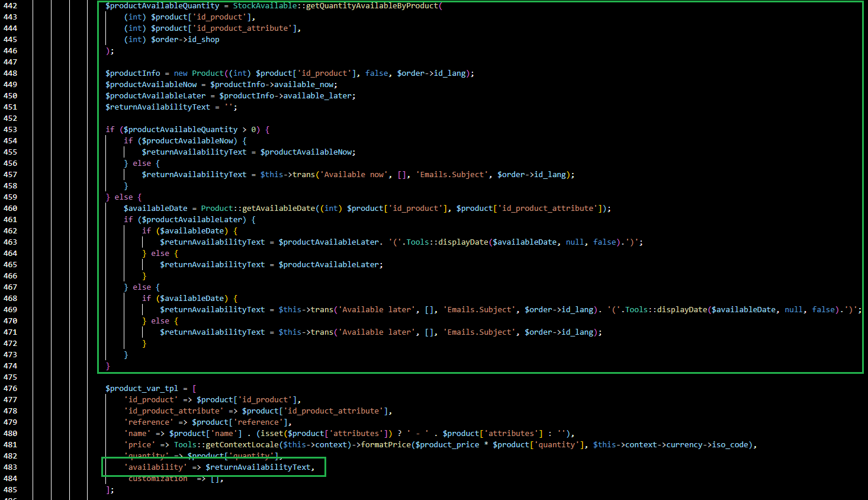Click $product_var_tpl variable on line 476

pyautogui.click(x=142, y=389)
